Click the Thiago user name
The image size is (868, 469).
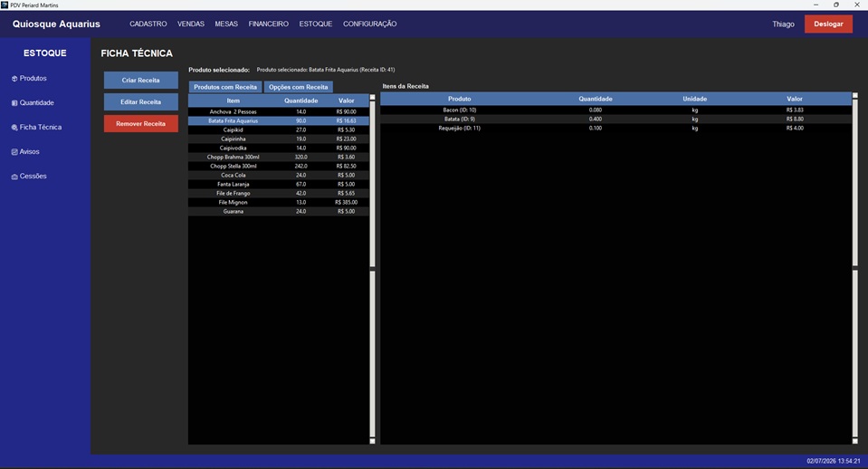click(x=783, y=24)
